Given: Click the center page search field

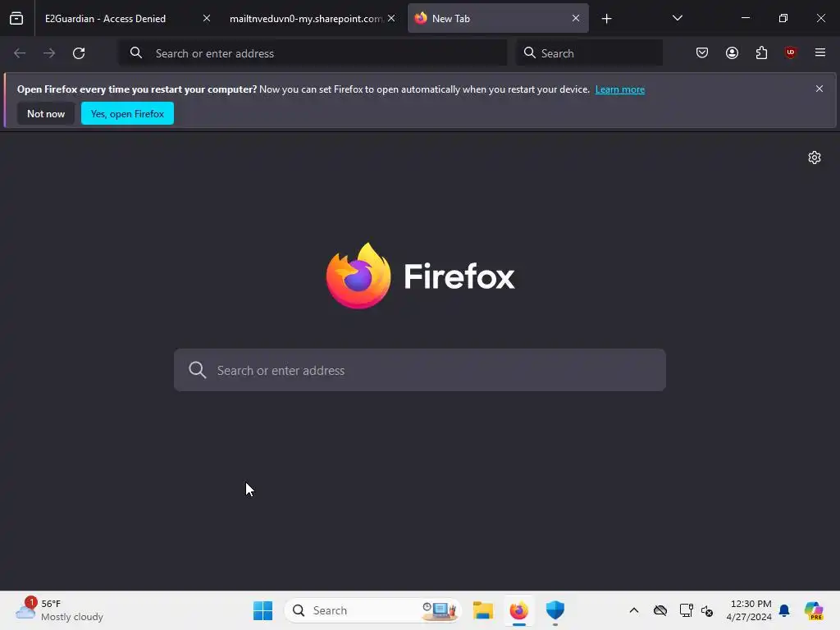Looking at the screenshot, I should (420, 370).
